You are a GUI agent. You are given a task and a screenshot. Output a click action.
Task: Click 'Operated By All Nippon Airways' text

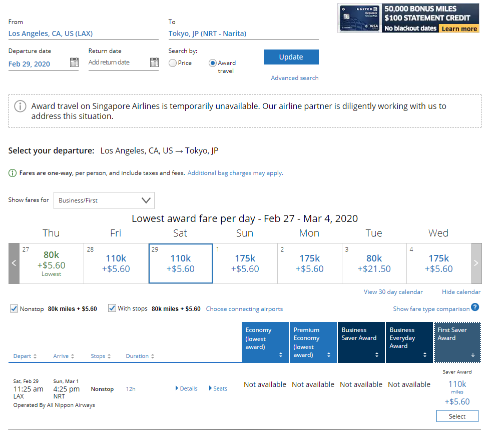[54, 405]
